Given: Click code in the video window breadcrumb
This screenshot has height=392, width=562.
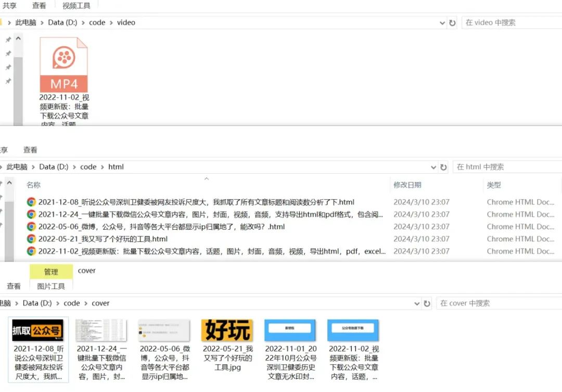Looking at the screenshot, I should click(97, 22).
